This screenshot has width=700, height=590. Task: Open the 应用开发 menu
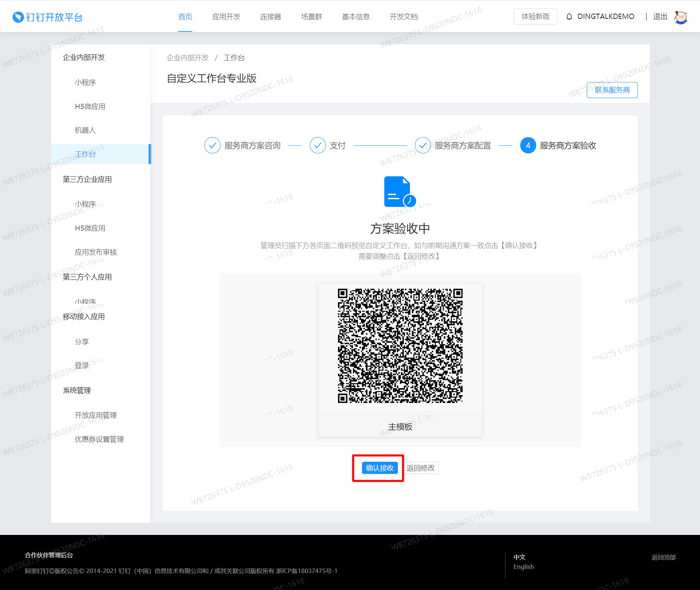pyautogui.click(x=226, y=17)
